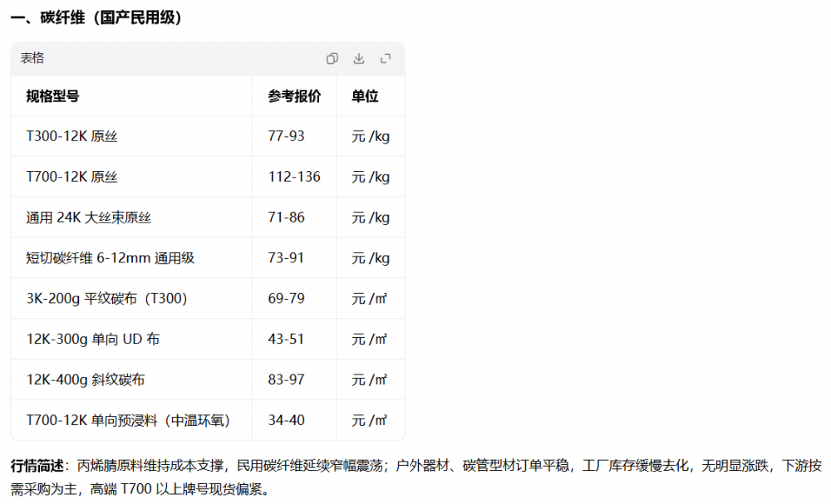Click the 元/kg unit in the T700-12K 原丝 row
The width and height of the screenshot is (831, 504).
tap(371, 177)
